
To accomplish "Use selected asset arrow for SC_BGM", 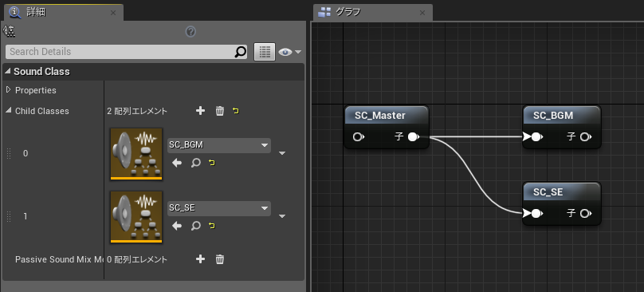I will (177, 163).
